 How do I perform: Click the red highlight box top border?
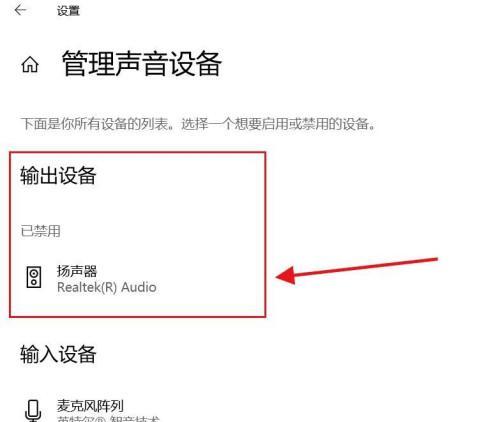point(138,152)
